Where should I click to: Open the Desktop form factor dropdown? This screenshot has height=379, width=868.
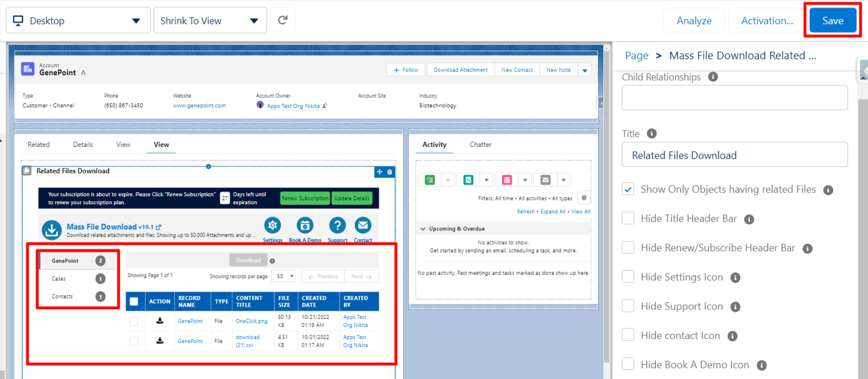point(78,21)
